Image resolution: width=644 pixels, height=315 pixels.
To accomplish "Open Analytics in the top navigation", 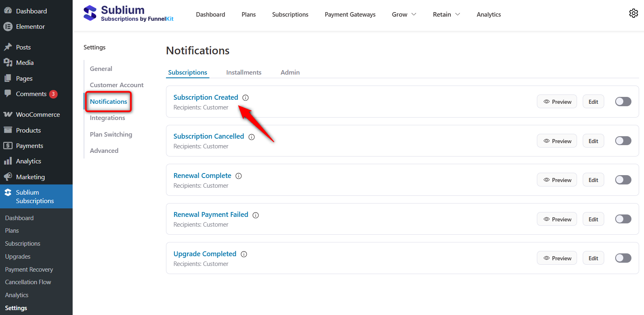I will coord(489,15).
